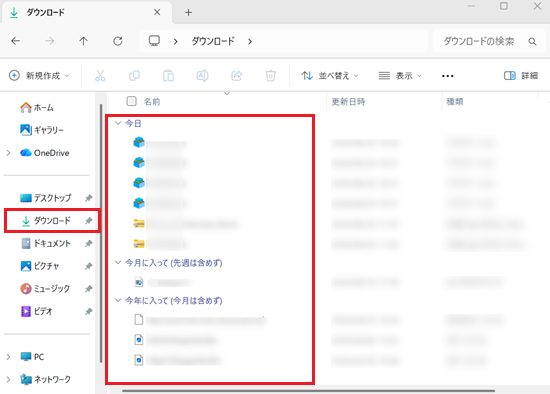Click the Delete trash can icon
The width and height of the screenshot is (550, 394).
coord(270,75)
